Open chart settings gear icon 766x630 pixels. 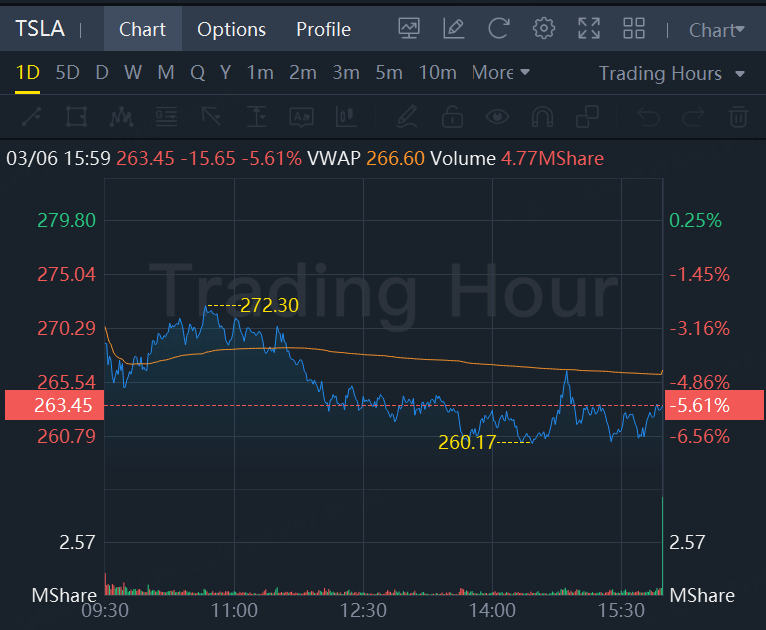[544, 28]
